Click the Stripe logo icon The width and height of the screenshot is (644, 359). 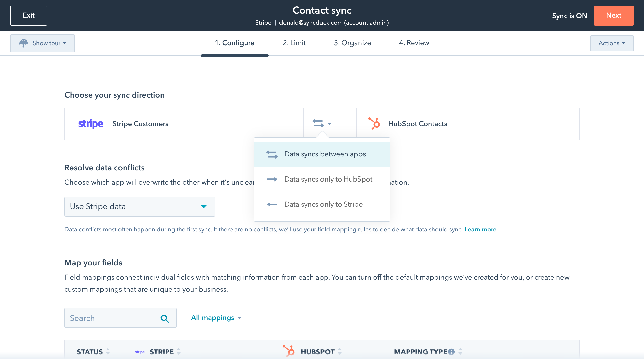pyautogui.click(x=91, y=124)
